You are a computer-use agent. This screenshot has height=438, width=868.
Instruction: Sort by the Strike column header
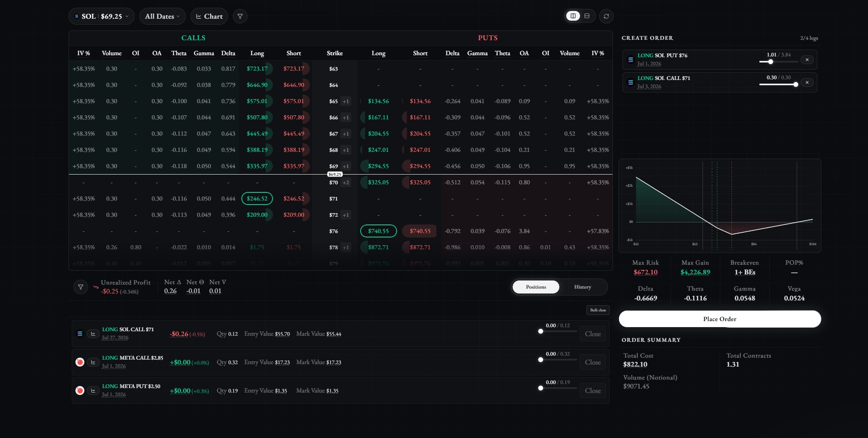[x=335, y=53]
